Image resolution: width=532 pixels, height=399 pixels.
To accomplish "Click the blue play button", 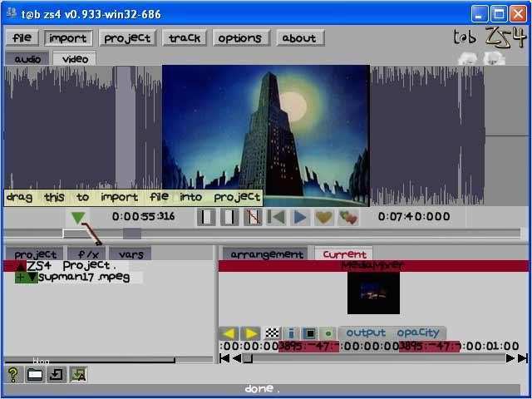I will [x=300, y=217].
